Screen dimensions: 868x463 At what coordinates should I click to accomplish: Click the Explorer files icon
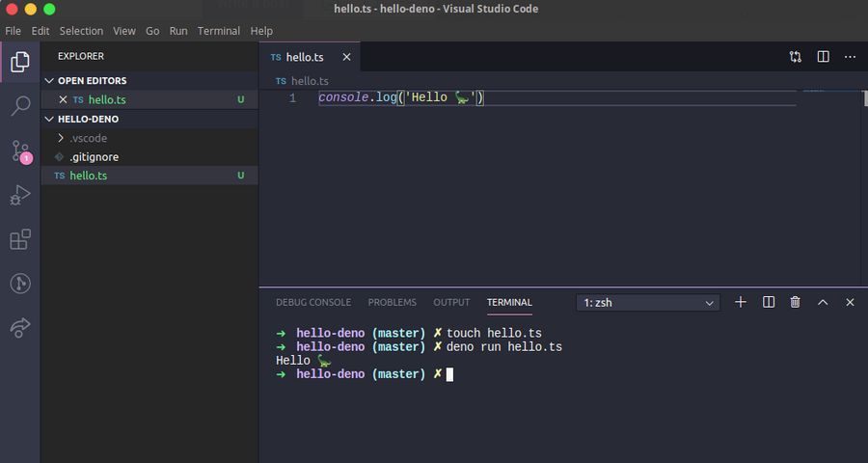pos(20,63)
